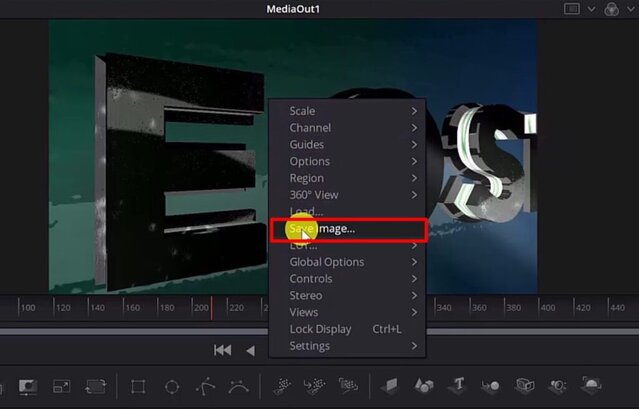
Task: Select the BSpline mask tool
Action: [239, 386]
